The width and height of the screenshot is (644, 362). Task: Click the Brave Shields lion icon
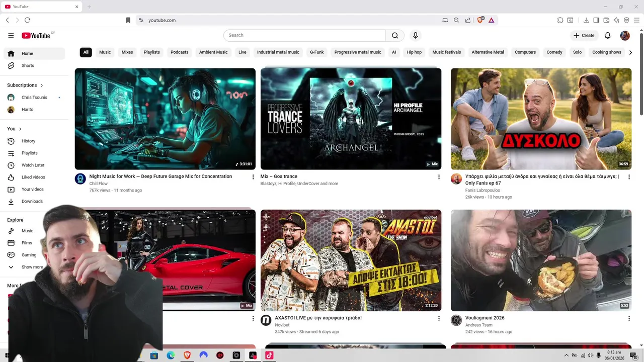coord(480,20)
